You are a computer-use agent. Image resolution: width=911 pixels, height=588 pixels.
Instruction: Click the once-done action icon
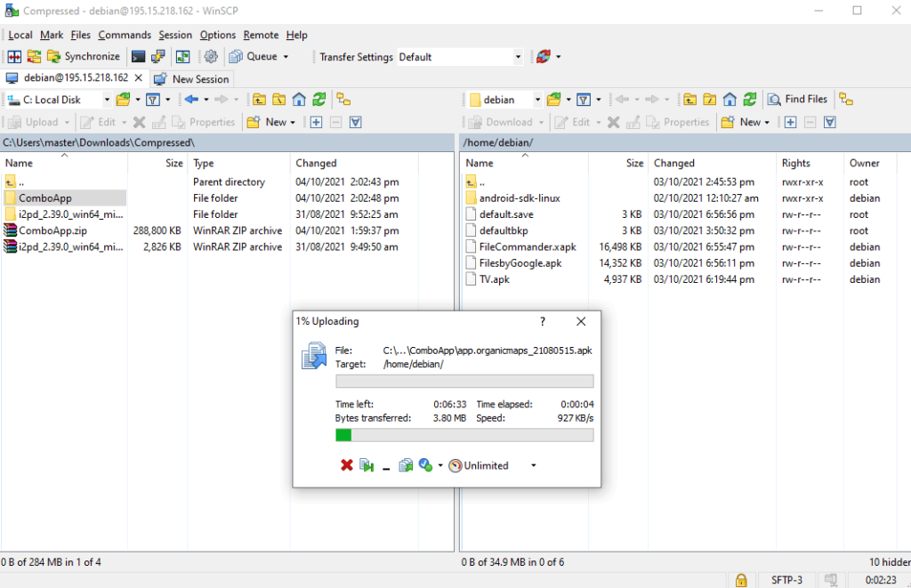pyautogui.click(x=425, y=465)
